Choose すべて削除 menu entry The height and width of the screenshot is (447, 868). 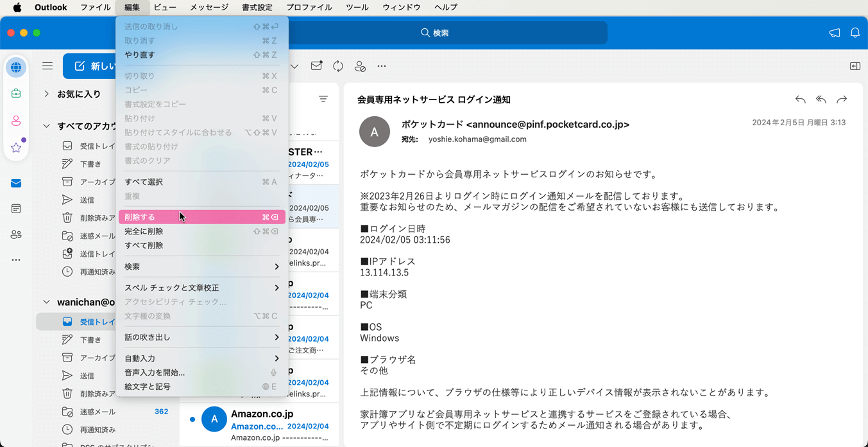click(202, 245)
